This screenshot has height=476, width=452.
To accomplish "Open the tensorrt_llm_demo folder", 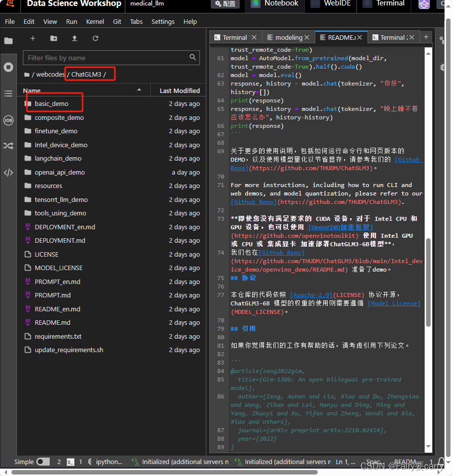I will click(x=111, y=200).
